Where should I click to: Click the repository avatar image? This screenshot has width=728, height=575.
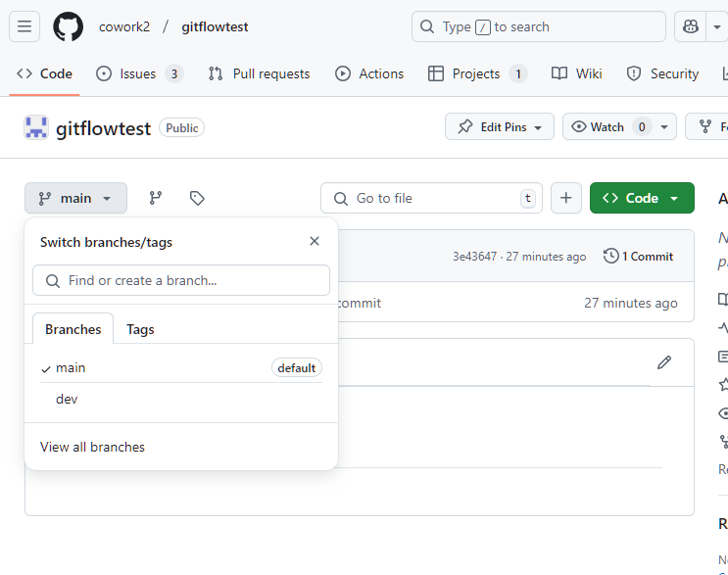click(x=36, y=127)
